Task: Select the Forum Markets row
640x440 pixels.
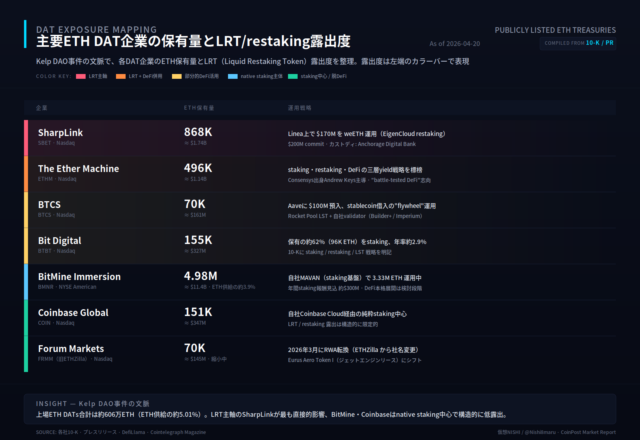Action: (x=320, y=353)
